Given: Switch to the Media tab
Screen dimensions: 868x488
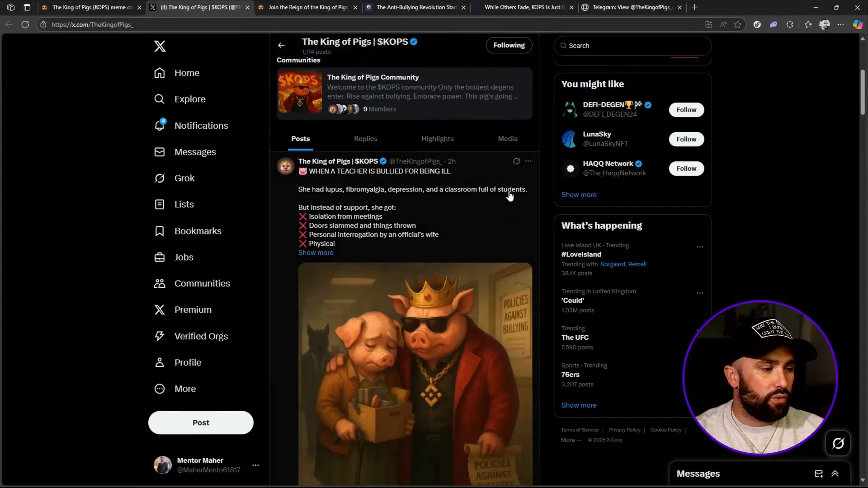Looking at the screenshot, I should tap(508, 139).
